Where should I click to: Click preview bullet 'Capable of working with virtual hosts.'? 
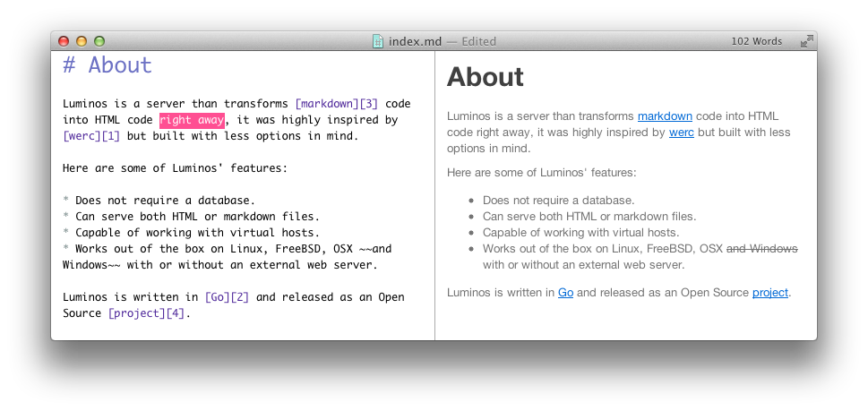tap(580, 232)
